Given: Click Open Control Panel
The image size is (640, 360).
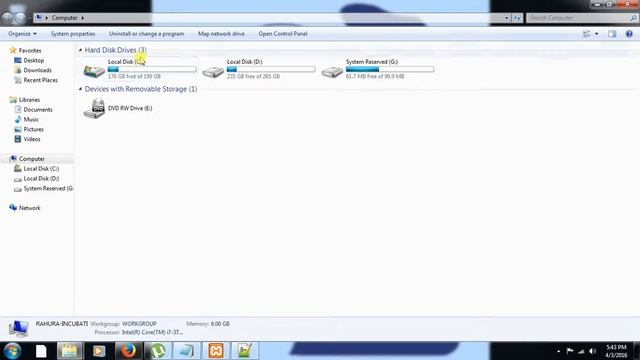Looking at the screenshot, I should (x=282, y=34).
